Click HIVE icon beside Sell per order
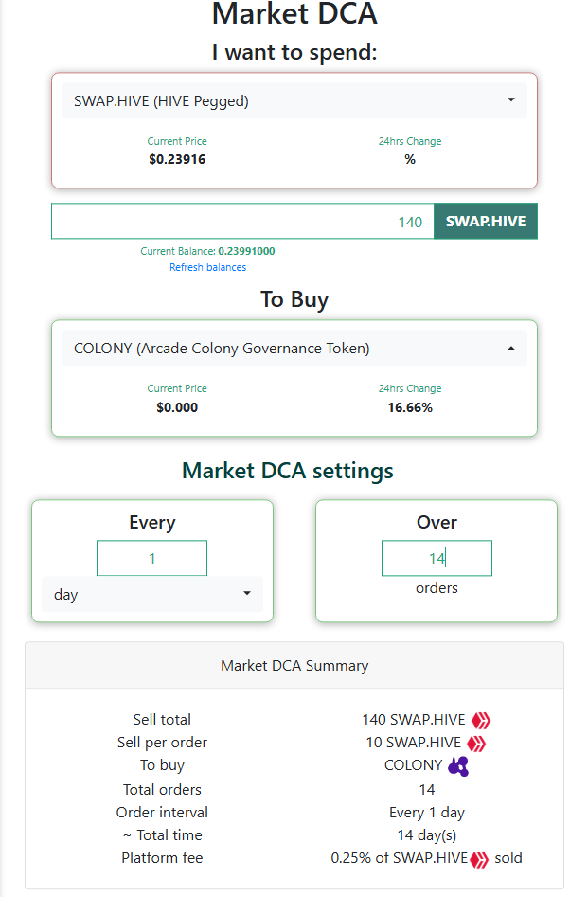Viewport: 588px width, 897px height. click(x=476, y=743)
